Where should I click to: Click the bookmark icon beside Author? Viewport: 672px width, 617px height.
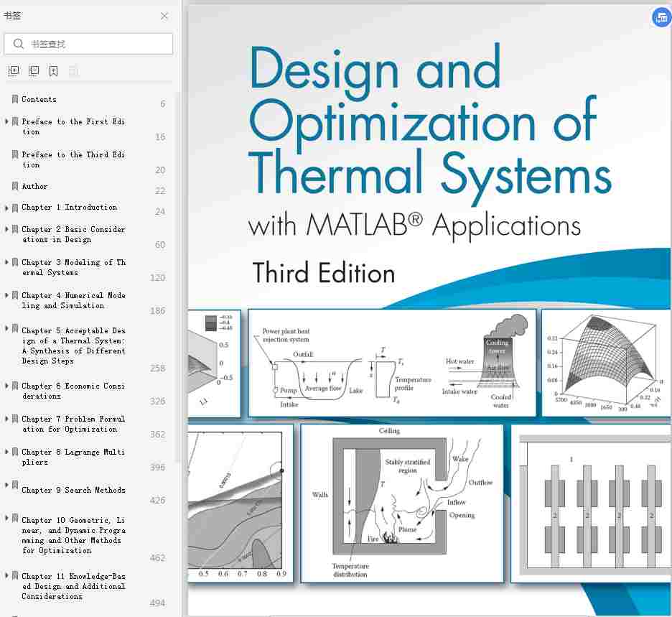(15, 186)
